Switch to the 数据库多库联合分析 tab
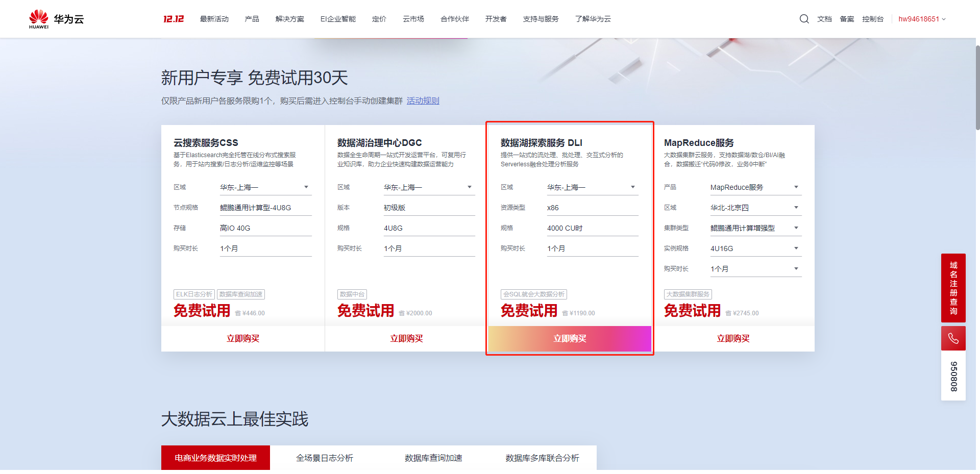 click(542, 458)
